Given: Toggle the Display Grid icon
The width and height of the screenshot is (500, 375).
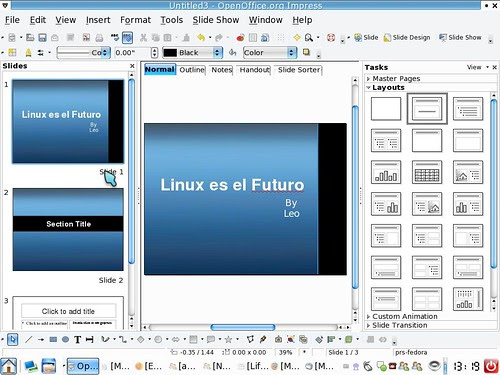Looking at the screenshot, I should click(281, 38).
